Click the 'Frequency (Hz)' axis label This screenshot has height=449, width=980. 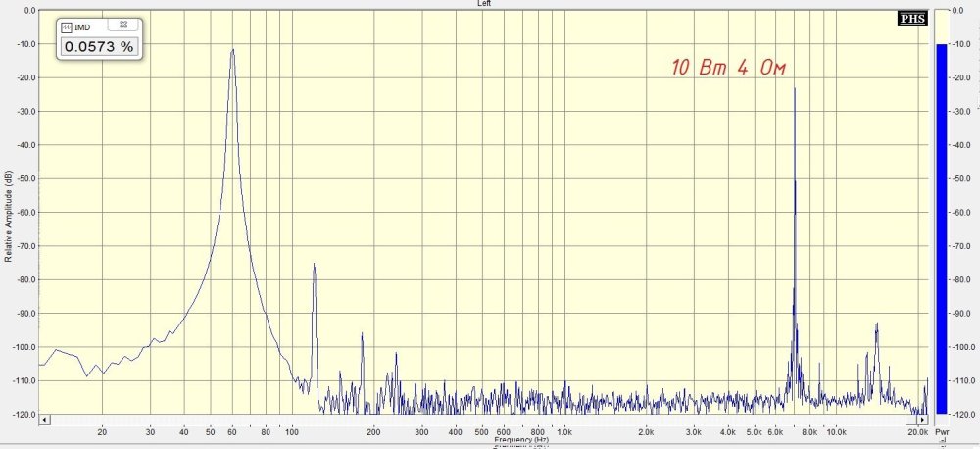pyautogui.click(x=521, y=440)
